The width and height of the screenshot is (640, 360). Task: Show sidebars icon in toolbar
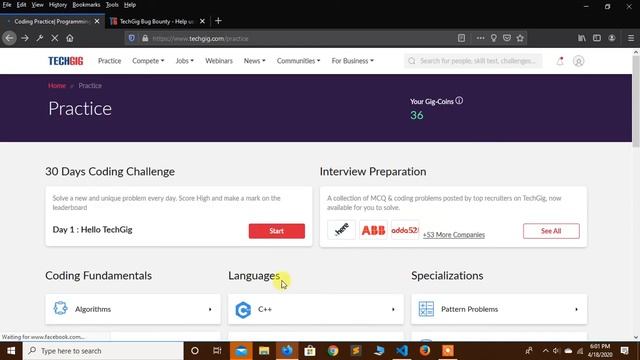pyautogui.click(x=597, y=38)
